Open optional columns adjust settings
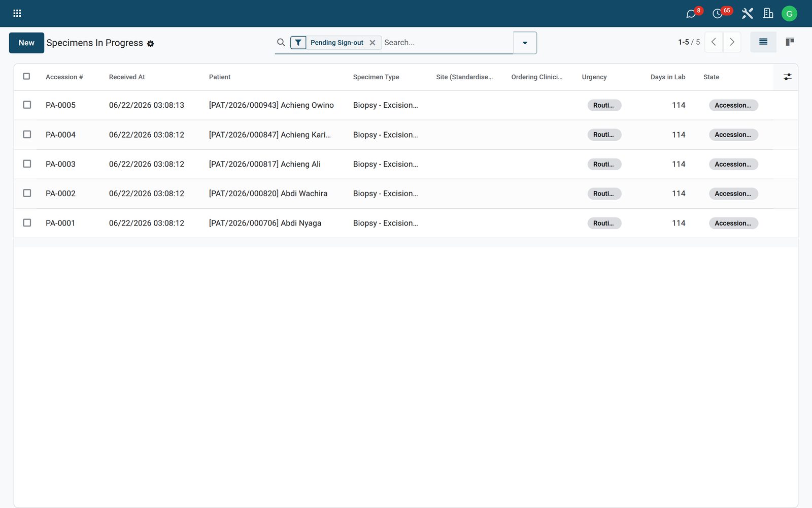This screenshot has height=508, width=812. coord(787,77)
